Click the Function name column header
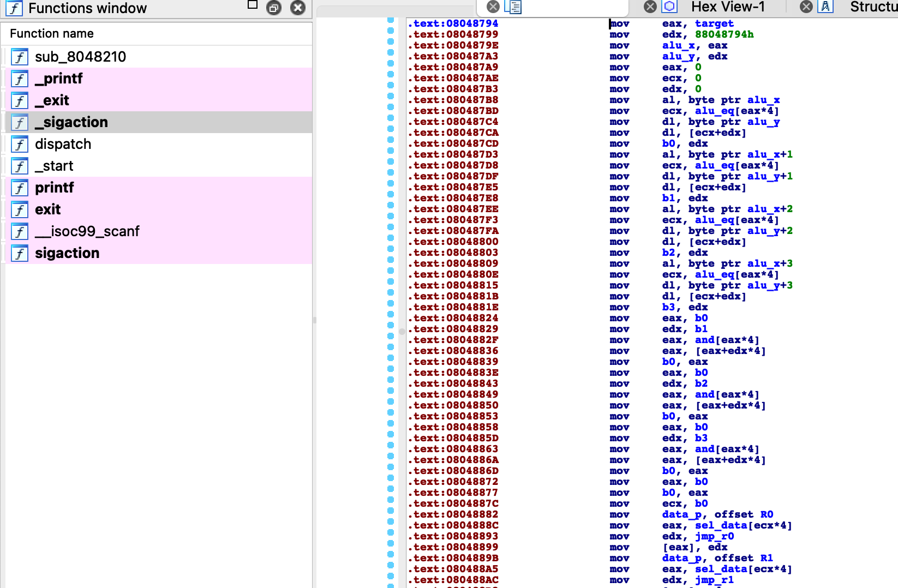Viewport: 898px width, 588px height. click(52, 33)
